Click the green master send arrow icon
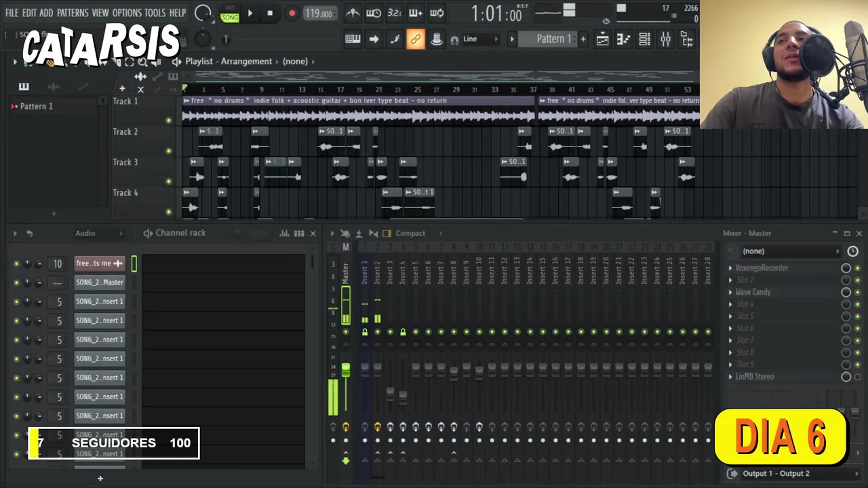868x488 pixels. tap(346, 461)
